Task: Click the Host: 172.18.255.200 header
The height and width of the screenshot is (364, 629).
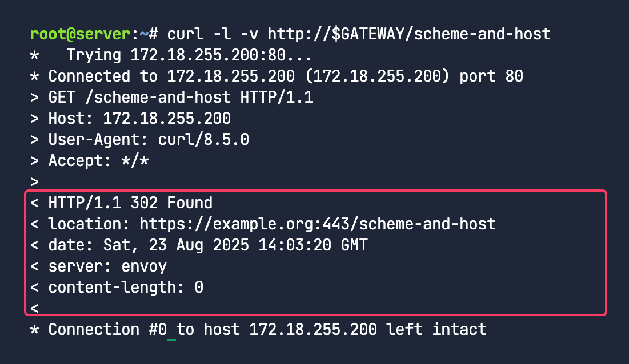Action: click(x=139, y=119)
